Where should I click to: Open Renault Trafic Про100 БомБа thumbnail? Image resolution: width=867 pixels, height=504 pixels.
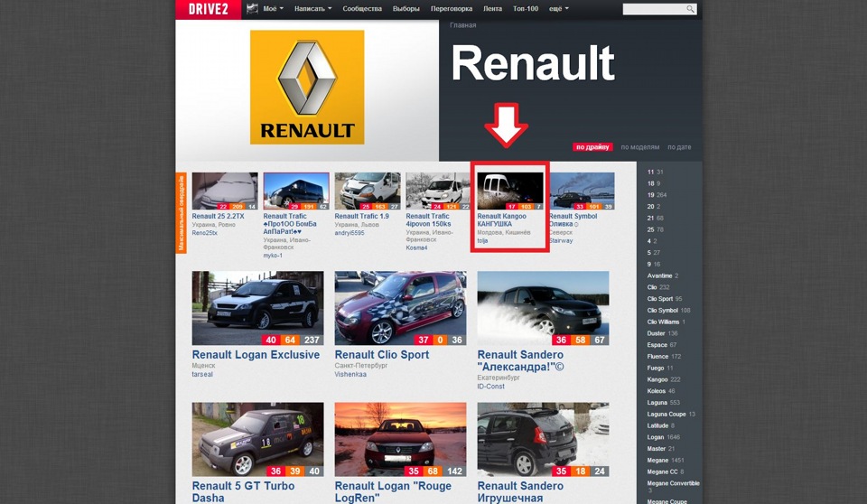pos(296,191)
